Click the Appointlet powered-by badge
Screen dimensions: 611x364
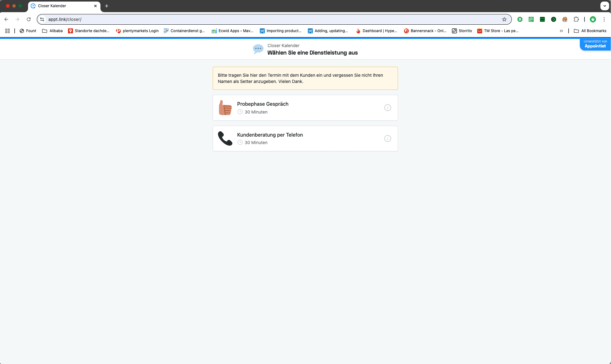(x=595, y=44)
